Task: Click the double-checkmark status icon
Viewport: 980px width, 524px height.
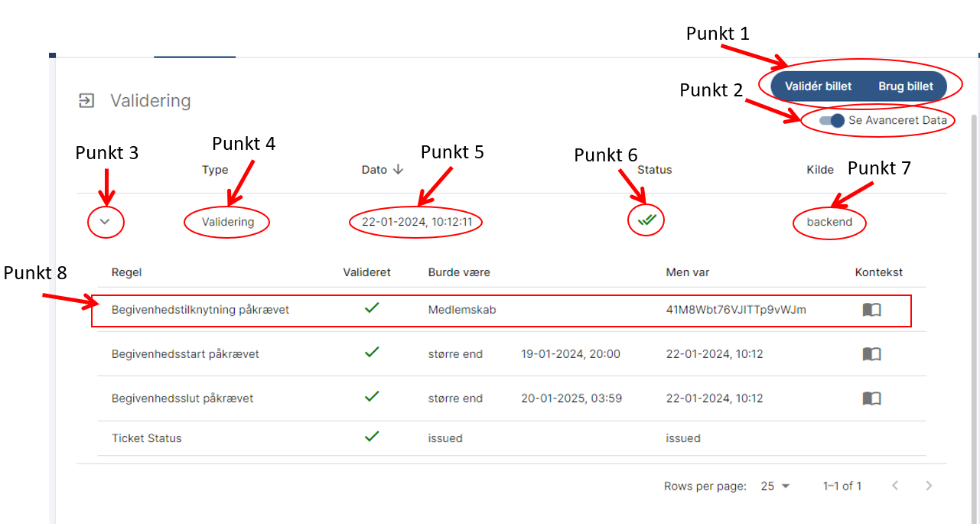Action: pyautogui.click(x=646, y=221)
